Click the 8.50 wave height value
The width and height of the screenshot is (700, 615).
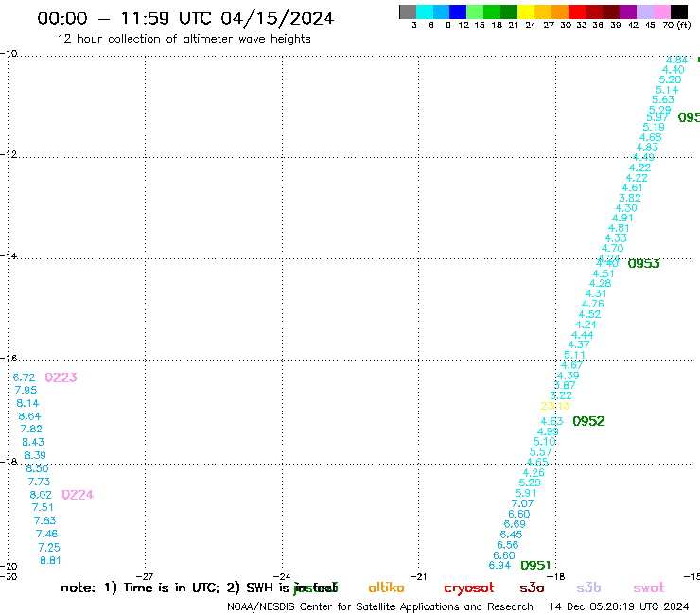[37, 468]
